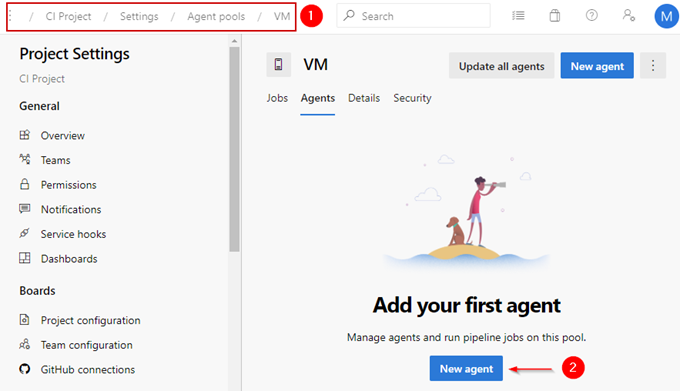This screenshot has width=680, height=391.
Task: Open Overview settings page
Action: 63,136
